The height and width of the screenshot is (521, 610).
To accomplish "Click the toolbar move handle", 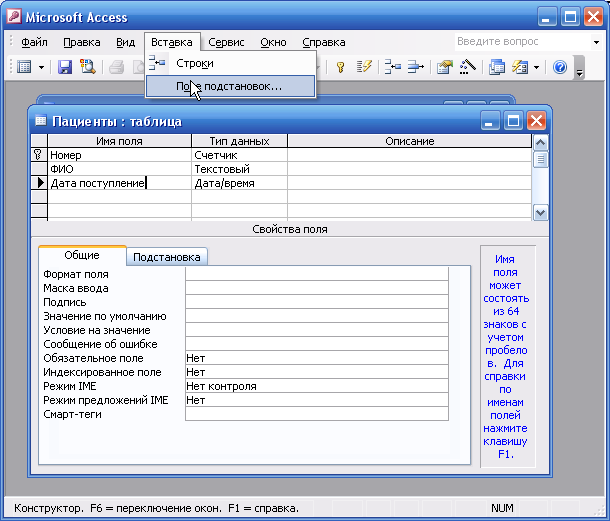I will click(x=11, y=67).
